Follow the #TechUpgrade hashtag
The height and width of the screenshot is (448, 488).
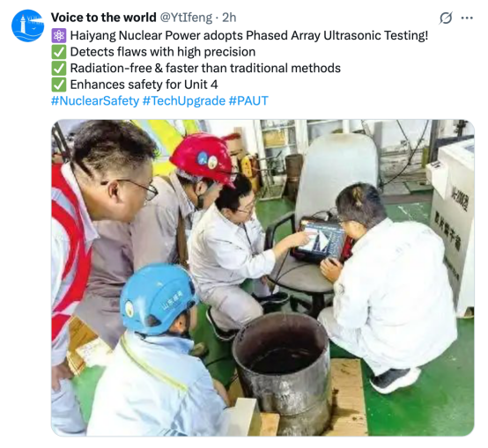click(x=184, y=100)
